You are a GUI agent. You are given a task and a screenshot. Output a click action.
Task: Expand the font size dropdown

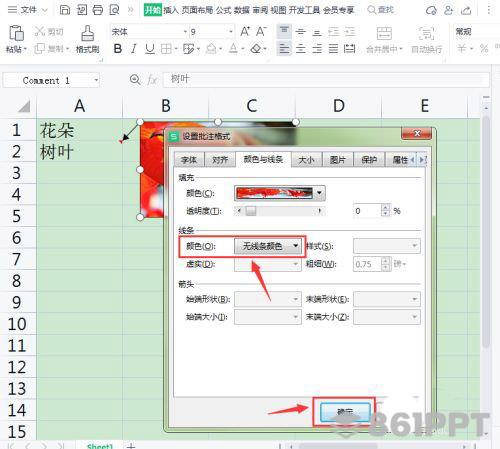[231, 32]
